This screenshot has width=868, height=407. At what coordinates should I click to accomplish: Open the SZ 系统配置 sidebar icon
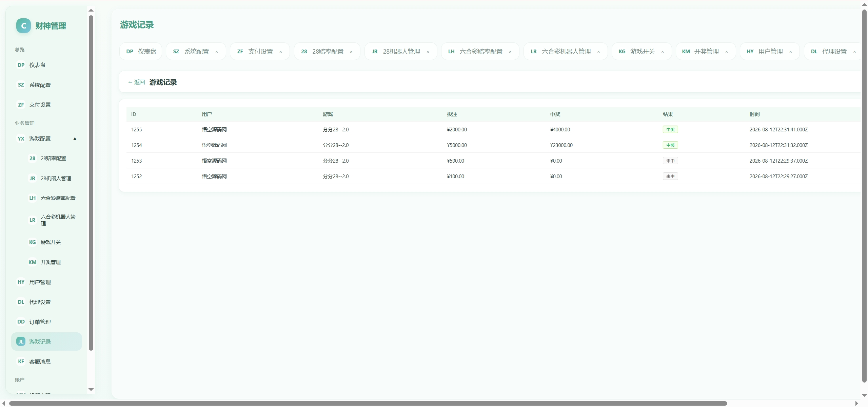[21, 85]
